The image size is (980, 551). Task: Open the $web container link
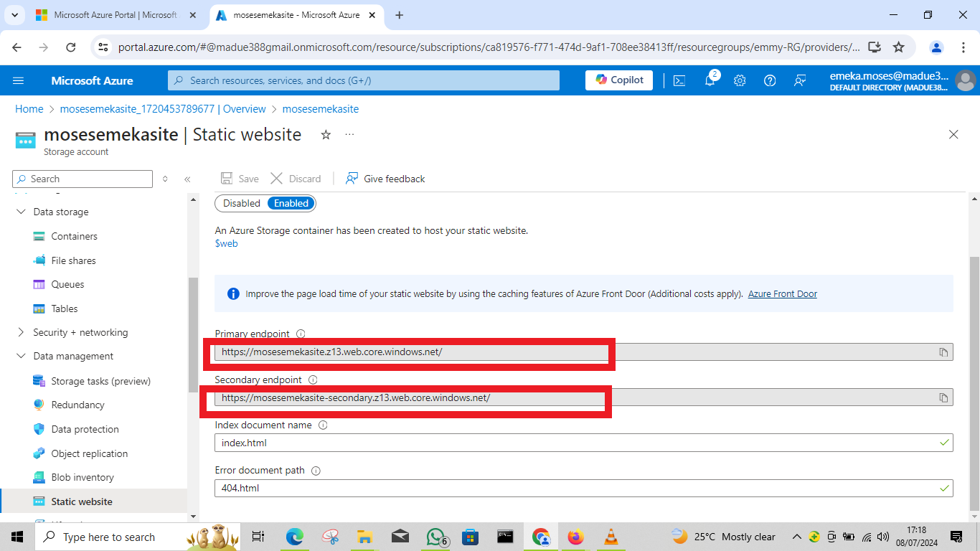tap(227, 243)
